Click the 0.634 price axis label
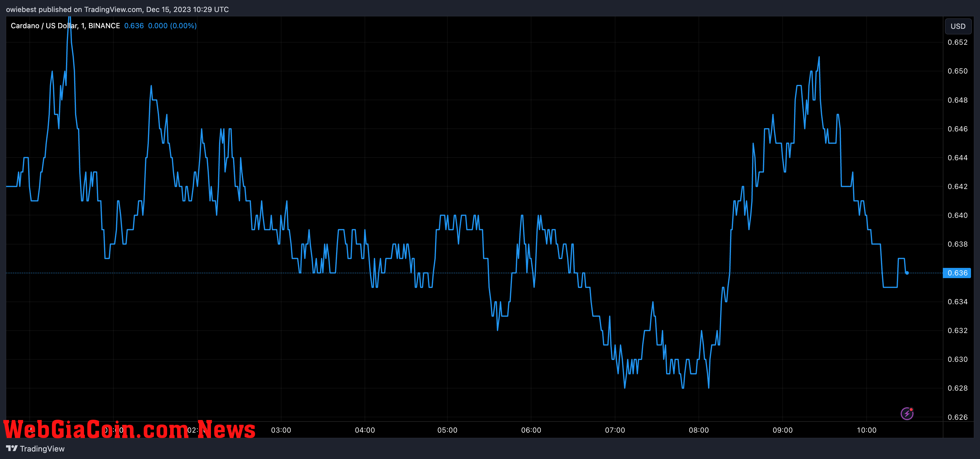This screenshot has height=459, width=980. pyautogui.click(x=957, y=302)
